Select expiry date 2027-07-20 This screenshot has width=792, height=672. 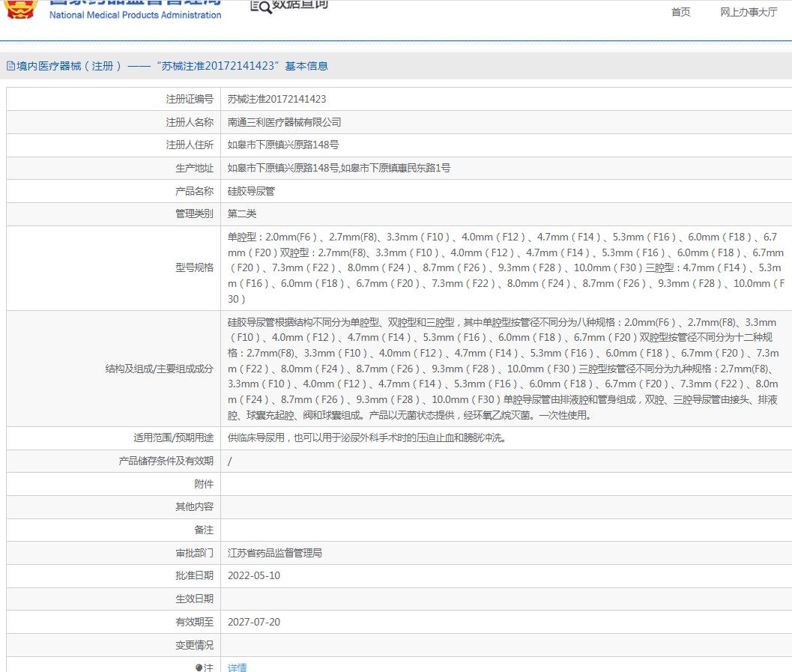click(x=253, y=622)
